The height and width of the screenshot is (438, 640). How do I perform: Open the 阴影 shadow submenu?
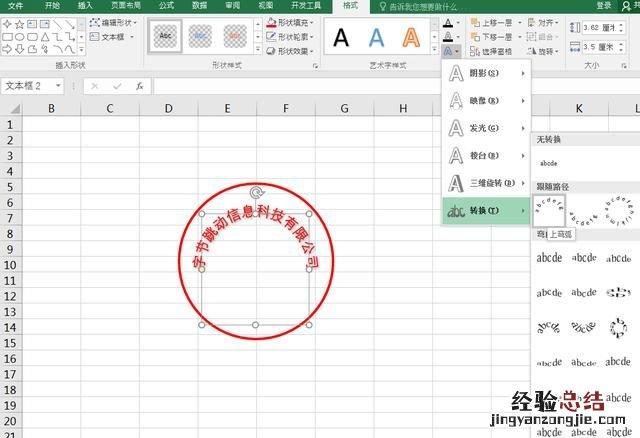pyautogui.click(x=487, y=73)
